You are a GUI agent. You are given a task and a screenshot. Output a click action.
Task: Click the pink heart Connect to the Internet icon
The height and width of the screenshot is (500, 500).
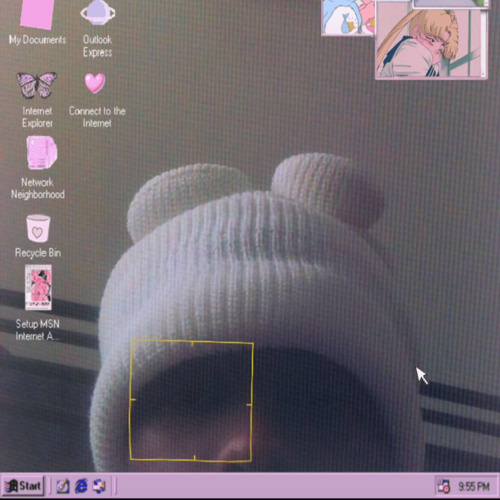pos(95,83)
